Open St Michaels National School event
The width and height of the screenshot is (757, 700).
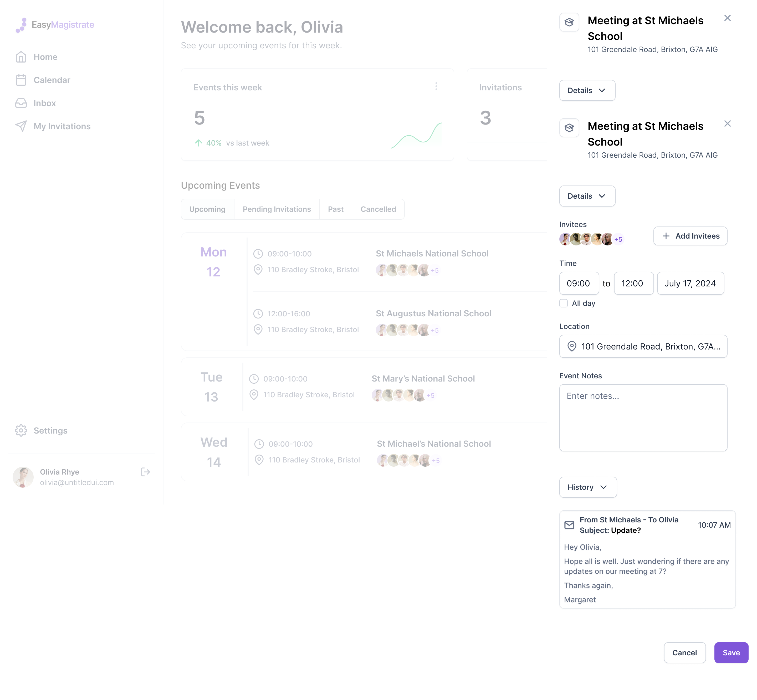coord(432,253)
